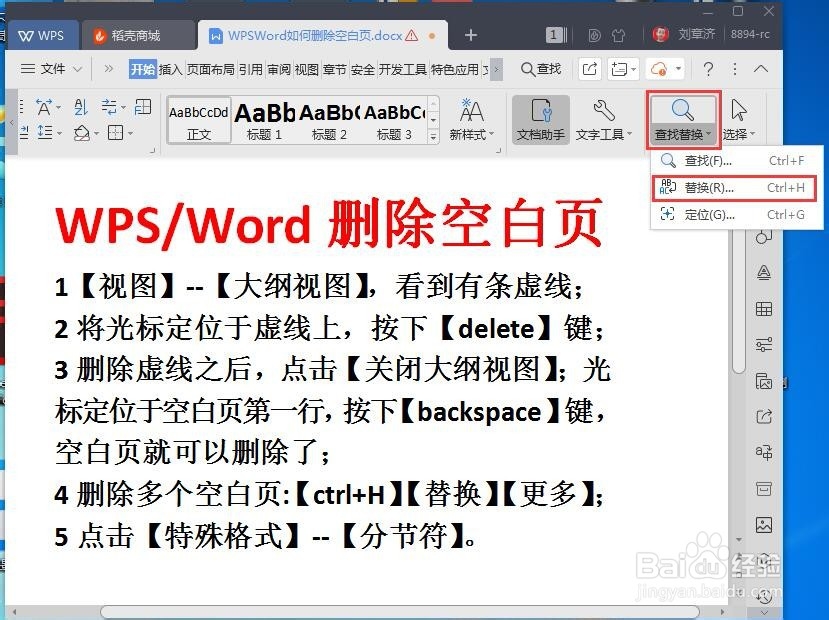The image size is (829, 620).
Task: Open a new tab with the plus button
Action: pyautogui.click(x=471, y=35)
